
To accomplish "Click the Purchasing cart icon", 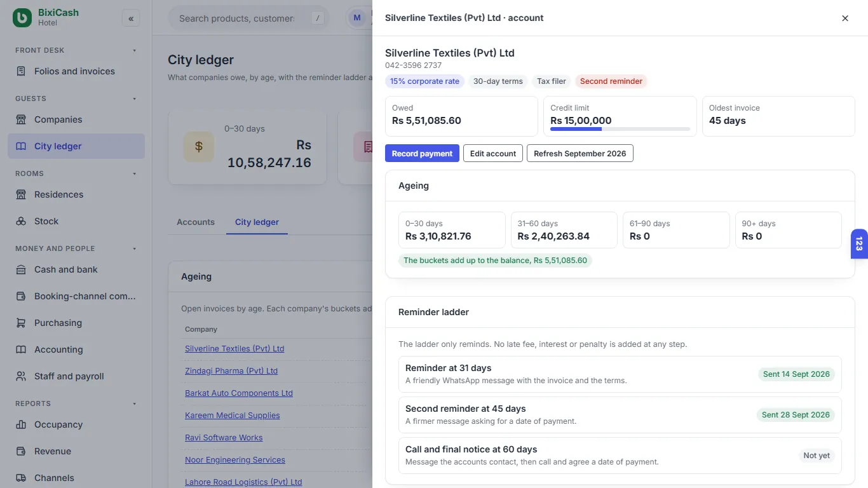I will click(21, 323).
